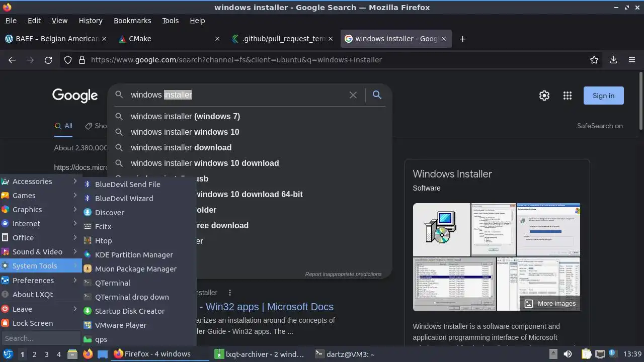Screen dimensions: 644x362
Task: Launch VMware Player
Action: [x=139, y=325]
